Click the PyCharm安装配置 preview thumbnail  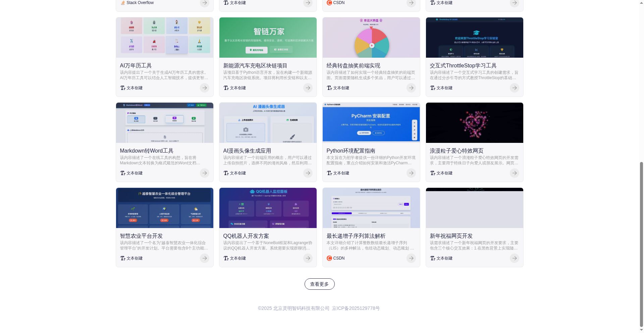371,122
